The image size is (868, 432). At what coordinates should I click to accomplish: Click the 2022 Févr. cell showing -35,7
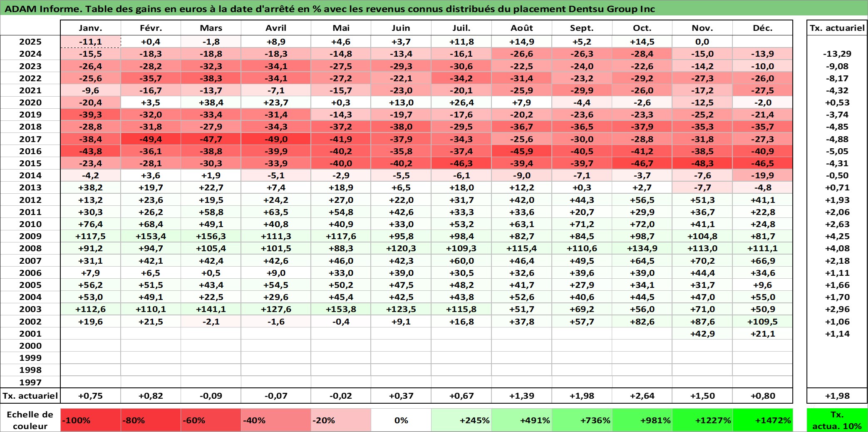(151, 78)
